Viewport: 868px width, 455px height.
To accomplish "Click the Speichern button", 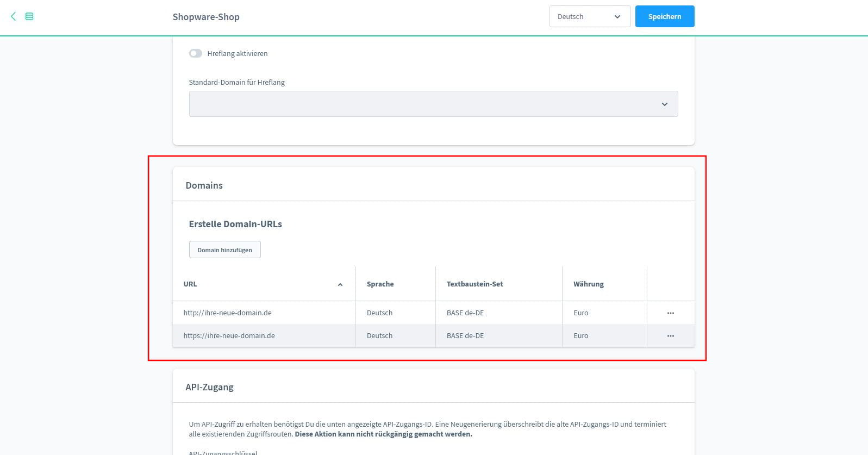I will [x=665, y=16].
